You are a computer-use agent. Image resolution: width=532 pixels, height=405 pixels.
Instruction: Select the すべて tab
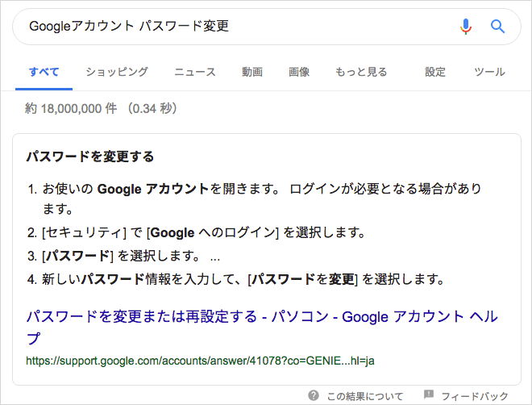[44, 72]
